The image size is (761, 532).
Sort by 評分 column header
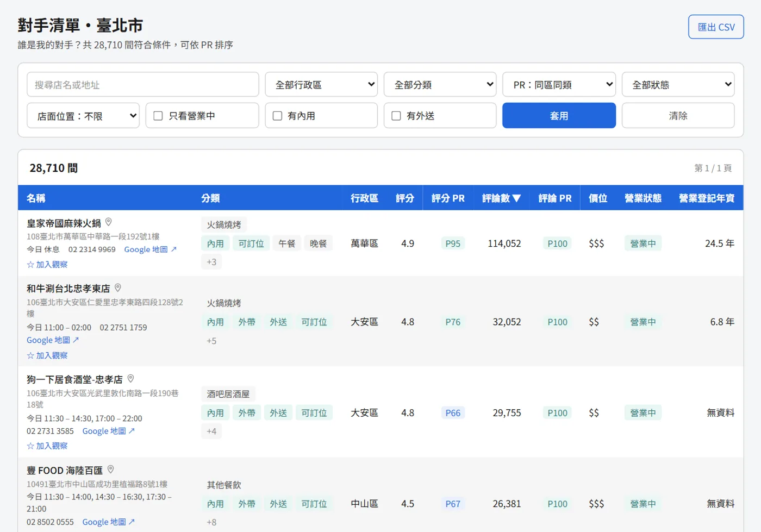(405, 198)
